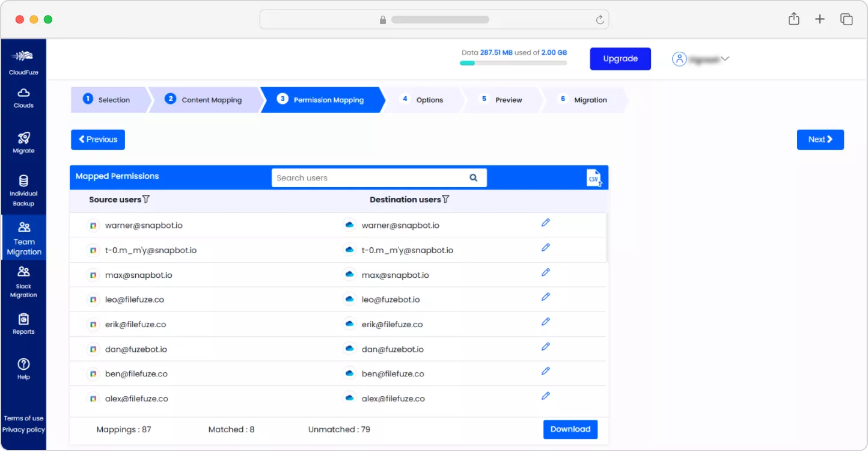Image resolution: width=868 pixels, height=451 pixels.
Task: Edit mapping for warner@snapbot.io
Action: pyautogui.click(x=545, y=222)
